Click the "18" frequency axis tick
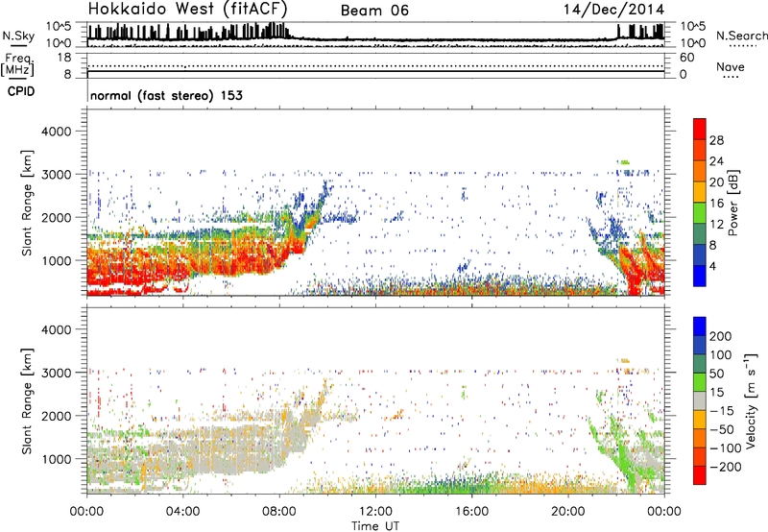 click(64, 58)
